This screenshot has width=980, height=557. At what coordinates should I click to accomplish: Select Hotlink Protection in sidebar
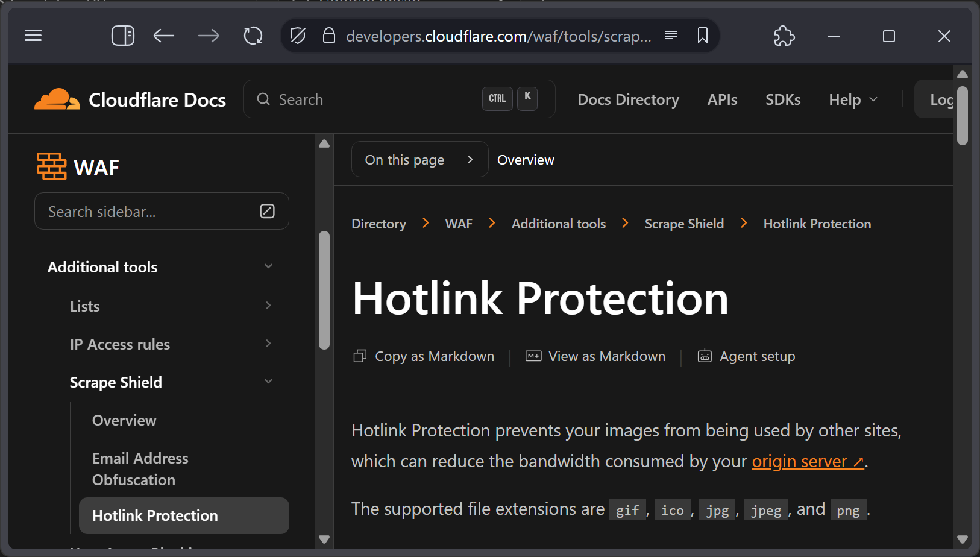[184, 515]
